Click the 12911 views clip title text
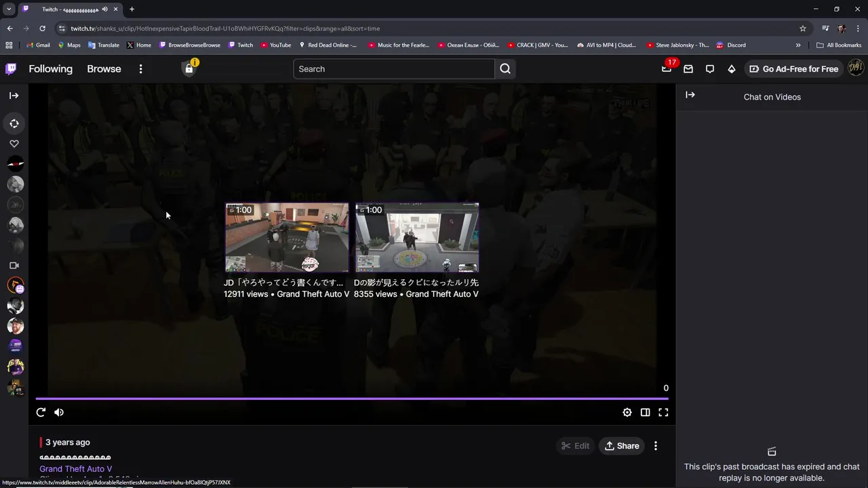 (283, 283)
